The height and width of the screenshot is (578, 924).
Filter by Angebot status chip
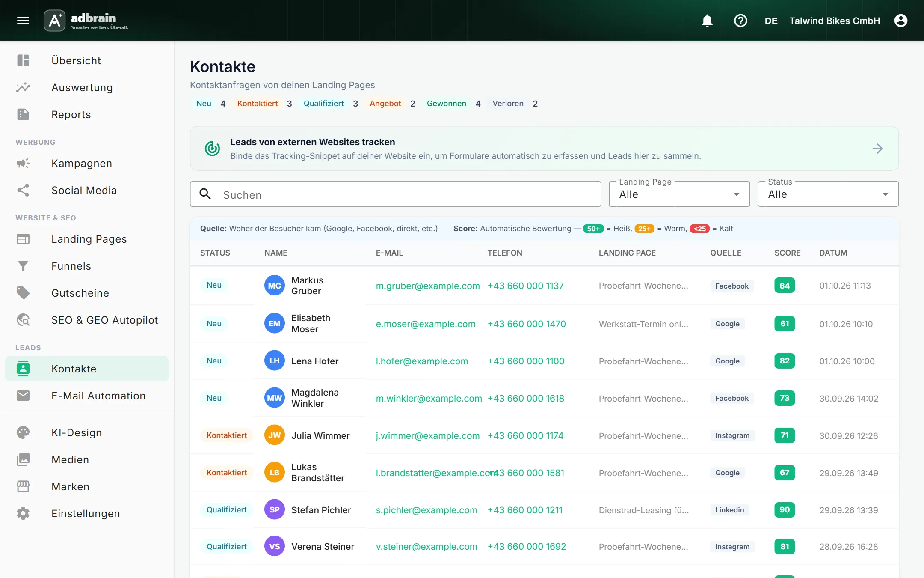(385, 104)
